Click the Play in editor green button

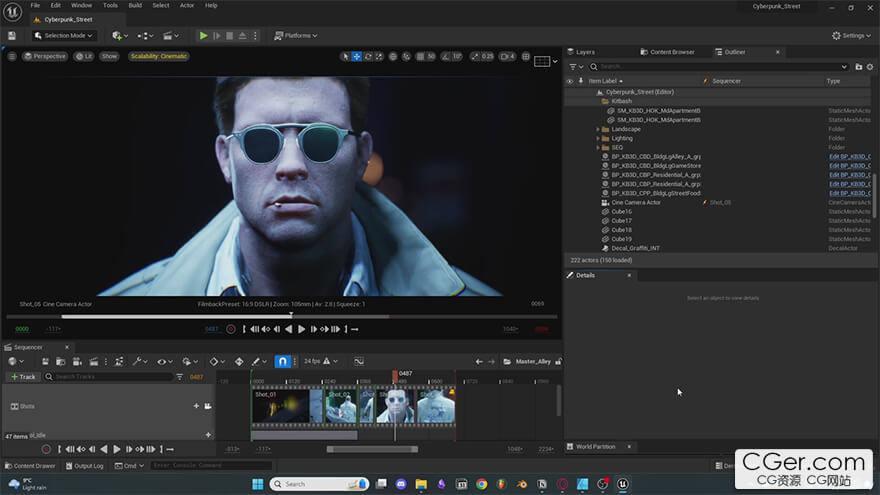click(x=203, y=35)
